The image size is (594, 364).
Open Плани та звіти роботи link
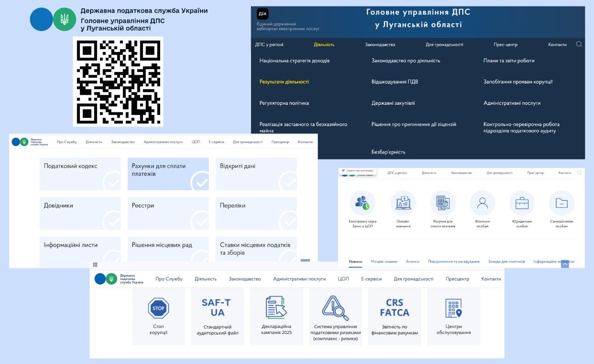(x=509, y=61)
